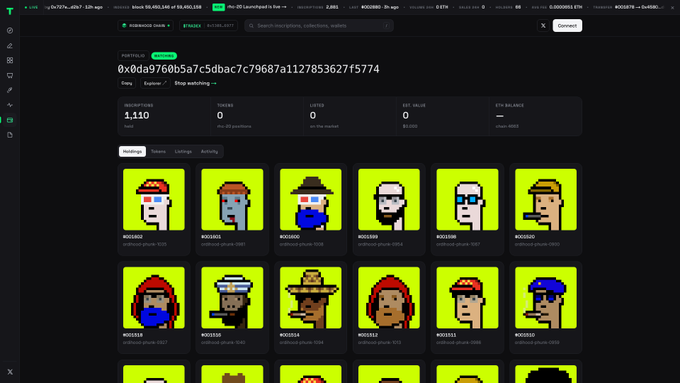The height and width of the screenshot is (383, 680).
Task: Click the #001602 label text
Action: (133, 237)
